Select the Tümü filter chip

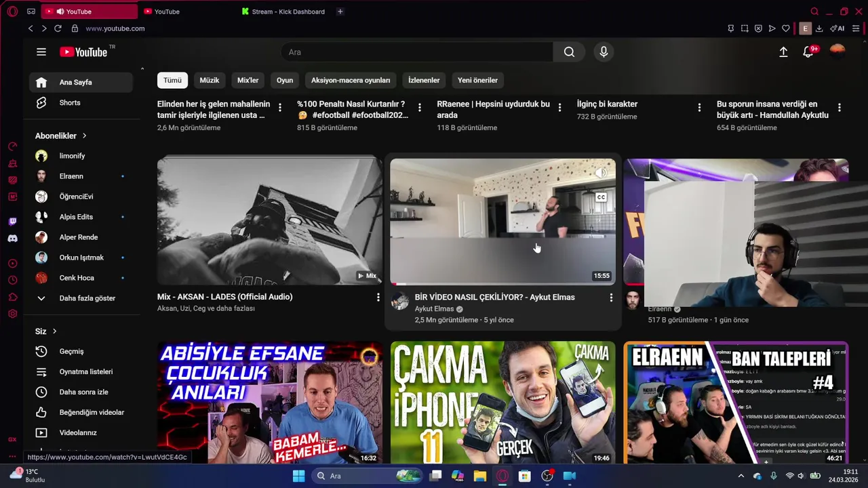[x=172, y=80]
